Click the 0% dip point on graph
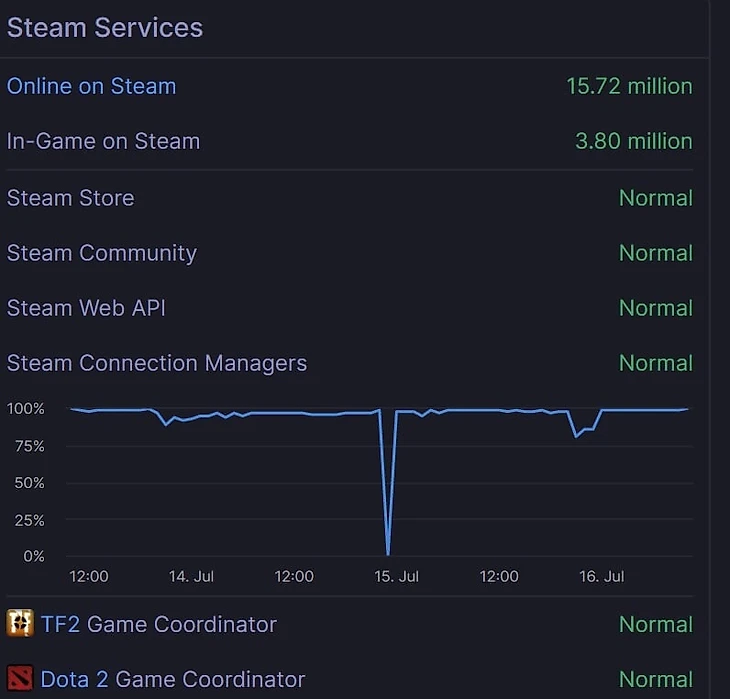This screenshot has height=699, width=730. point(388,553)
